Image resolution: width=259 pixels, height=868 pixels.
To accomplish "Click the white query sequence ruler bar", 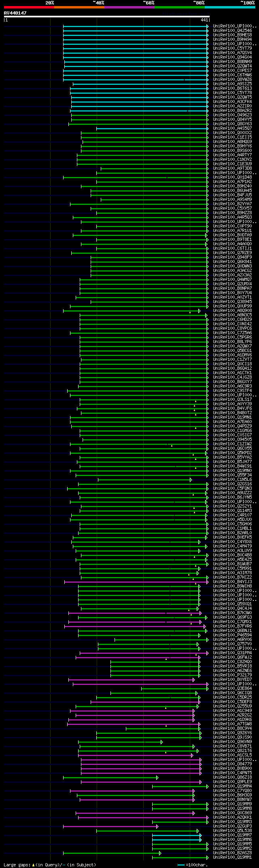I will (106, 17).
